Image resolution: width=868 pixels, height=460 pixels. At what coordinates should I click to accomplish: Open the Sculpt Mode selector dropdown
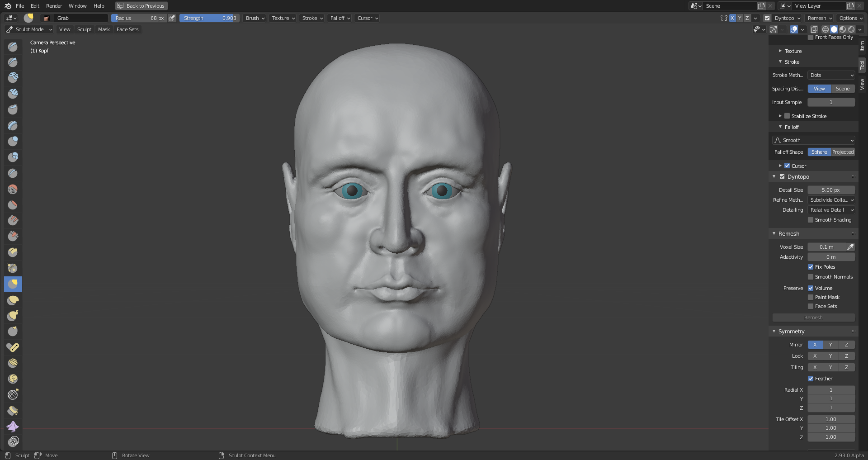click(29, 29)
